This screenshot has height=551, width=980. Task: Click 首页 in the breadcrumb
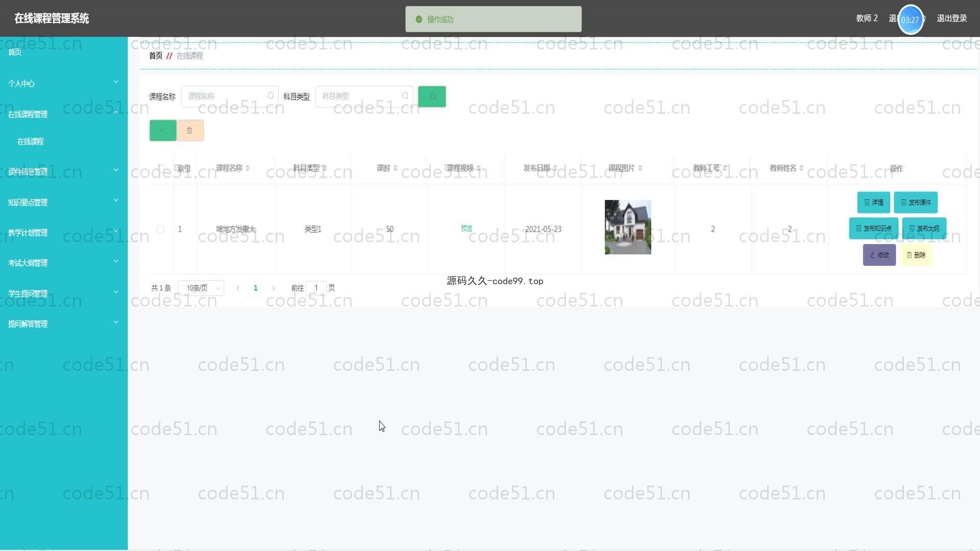click(x=156, y=56)
